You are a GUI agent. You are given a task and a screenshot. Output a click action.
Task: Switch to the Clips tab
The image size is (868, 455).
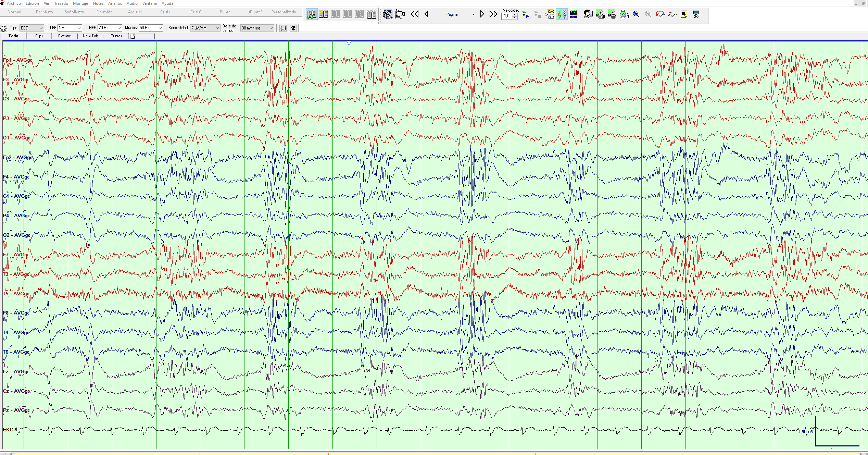39,36
